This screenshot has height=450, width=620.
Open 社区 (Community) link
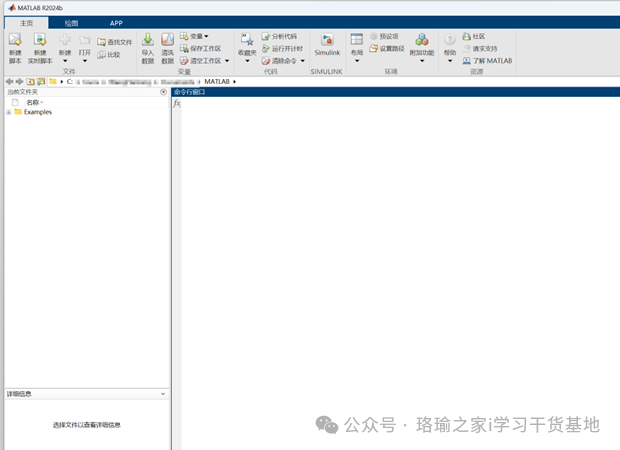474,36
